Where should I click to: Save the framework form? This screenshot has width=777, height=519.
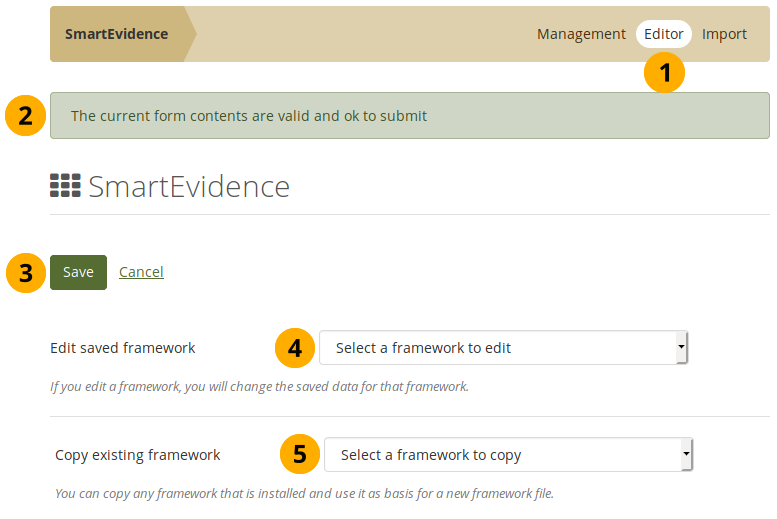click(x=78, y=272)
